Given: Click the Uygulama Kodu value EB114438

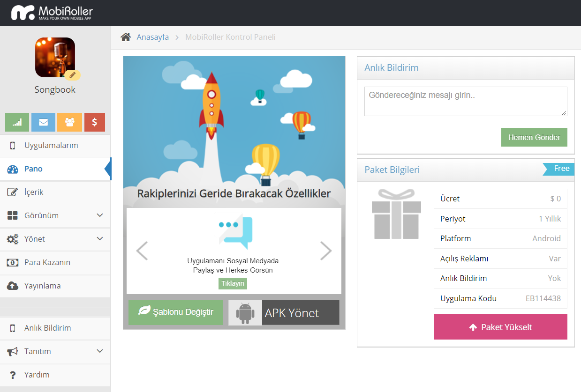Looking at the screenshot, I should click(x=543, y=298).
